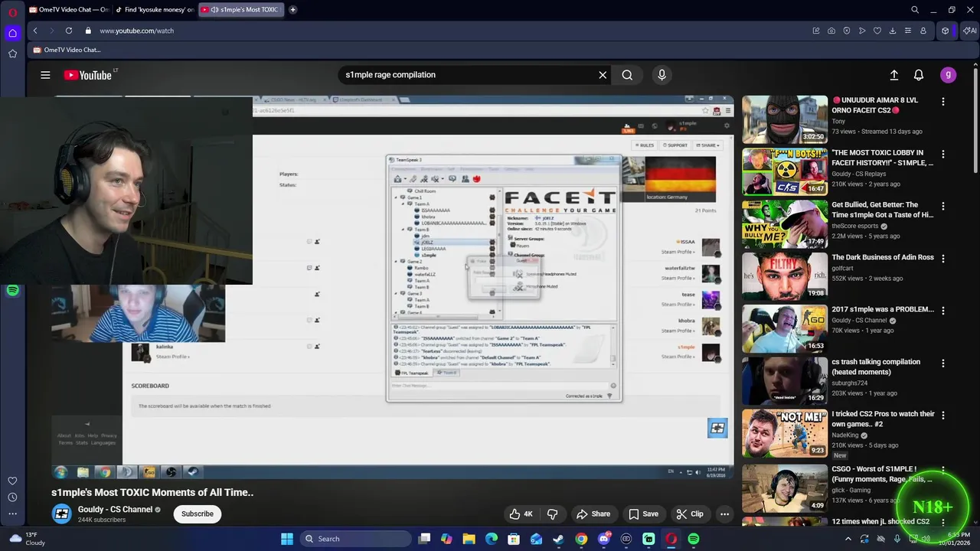Search open tabs with magnifier icon
The width and height of the screenshot is (980, 551).
pyautogui.click(x=915, y=10)
